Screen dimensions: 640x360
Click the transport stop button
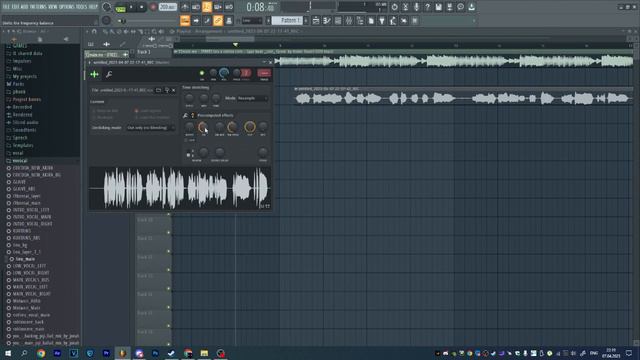pos(142,7)
